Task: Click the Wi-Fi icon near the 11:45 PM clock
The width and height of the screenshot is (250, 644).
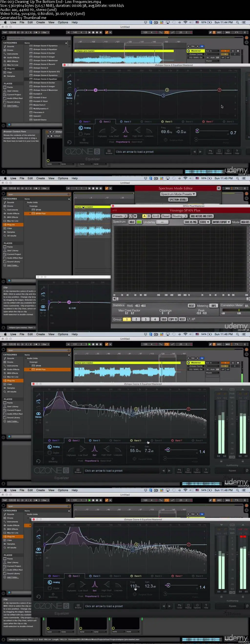Action: click(x=185, y=178)
